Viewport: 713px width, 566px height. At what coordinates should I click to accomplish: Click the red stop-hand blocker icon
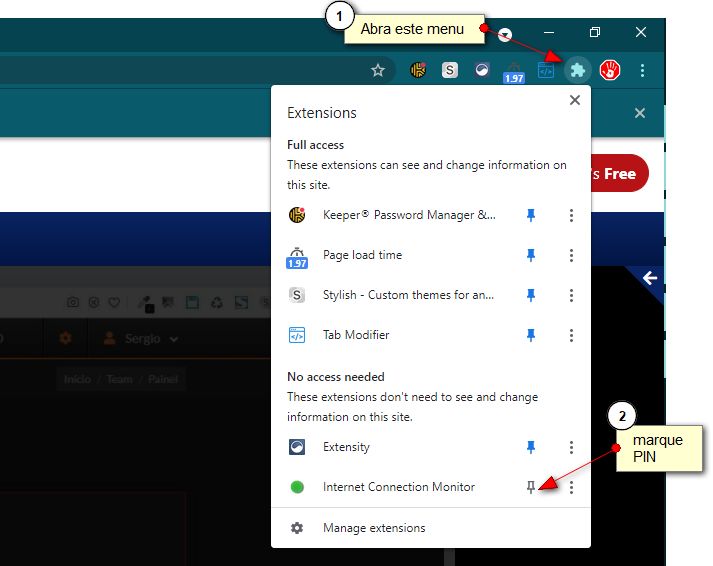coord(610,70)
